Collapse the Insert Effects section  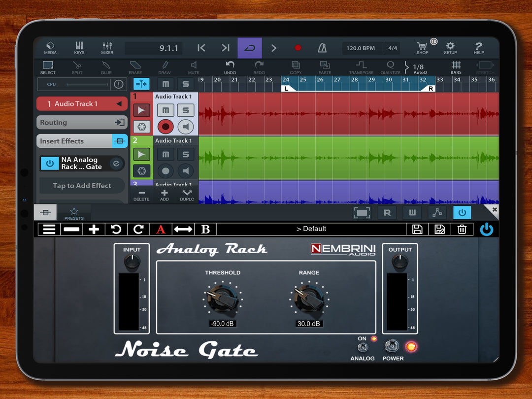pos(82,141)
